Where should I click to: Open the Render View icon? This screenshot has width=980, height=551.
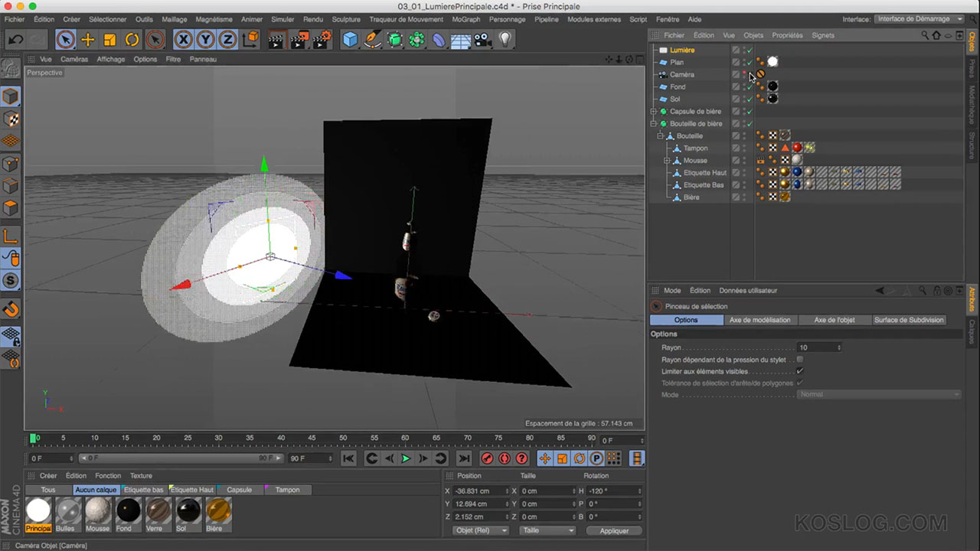point(276,40)
